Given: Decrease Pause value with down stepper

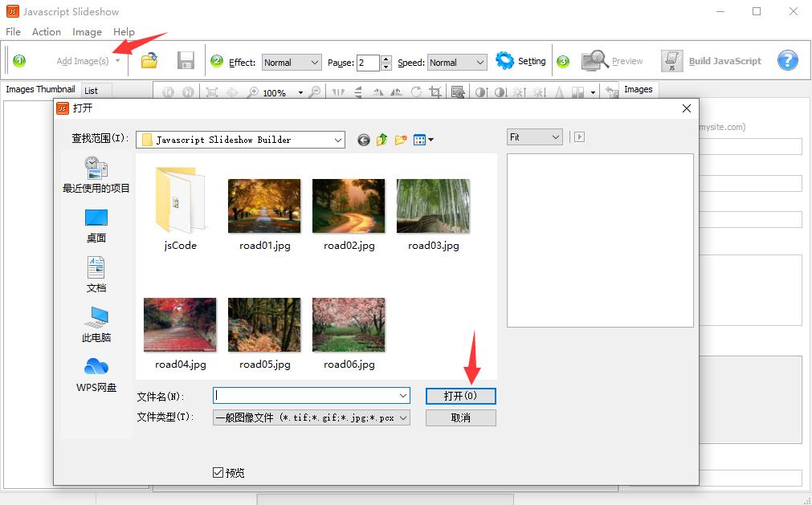Looking at the screenshot, I should [x=386, y=67].
